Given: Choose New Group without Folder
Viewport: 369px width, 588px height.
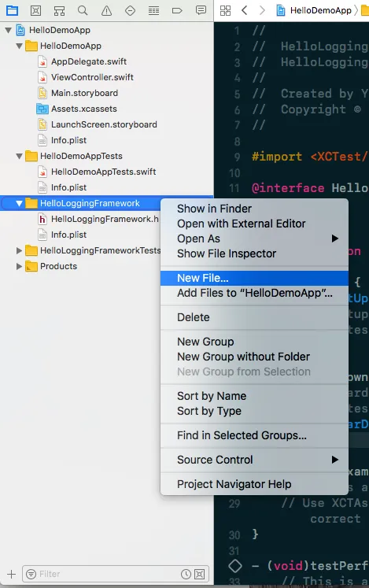Looking at the screenshot, I should click(x=254, y=357).
